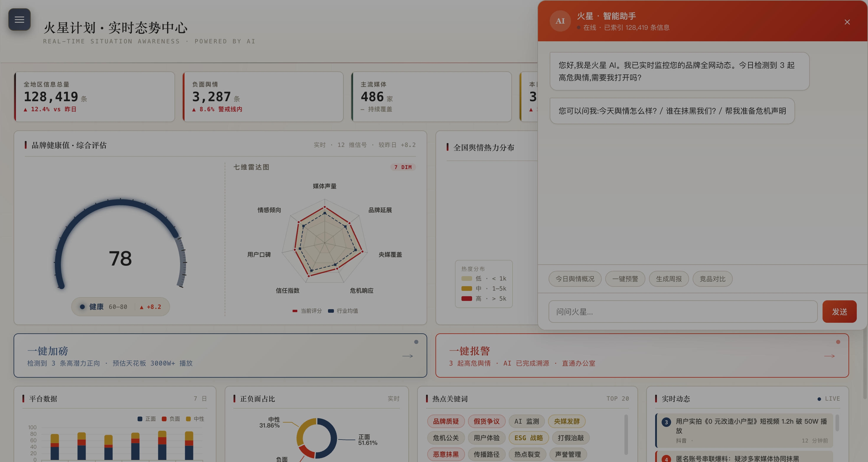The height and width of the screenshot is (462, 868).
Task: Click the 品牌延展 radar axis label
Action: (x=380, y=210)
